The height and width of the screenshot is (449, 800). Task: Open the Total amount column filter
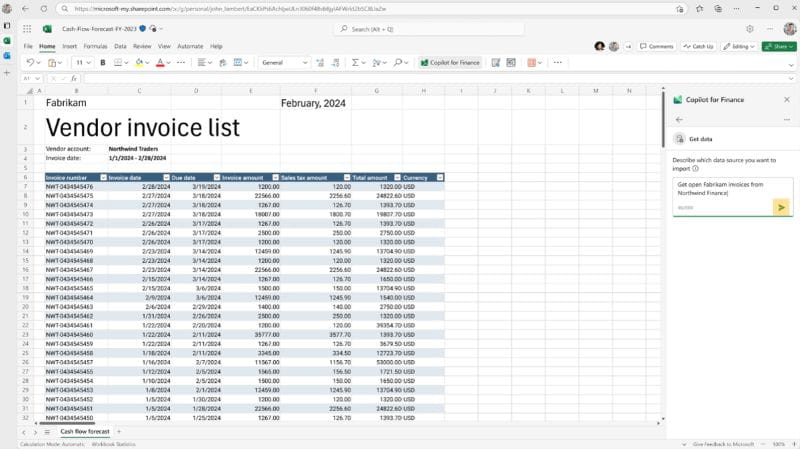pyautogui.click(x=397, y=178)
